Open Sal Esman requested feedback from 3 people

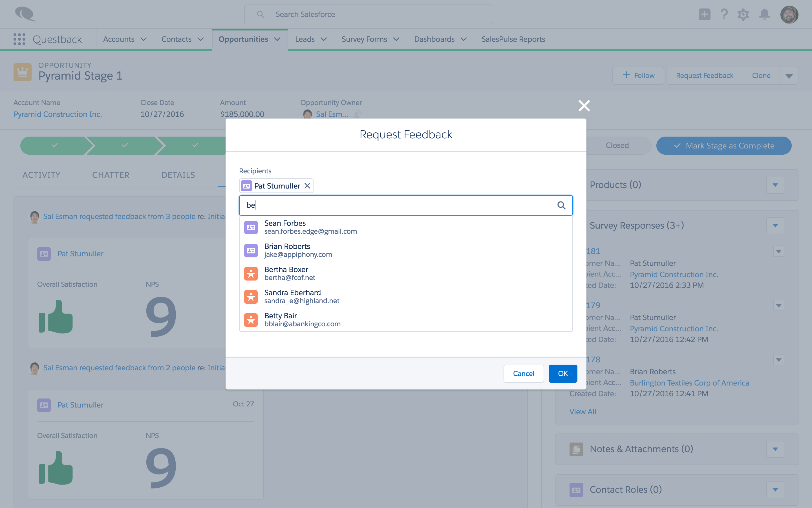click(119, 216)
